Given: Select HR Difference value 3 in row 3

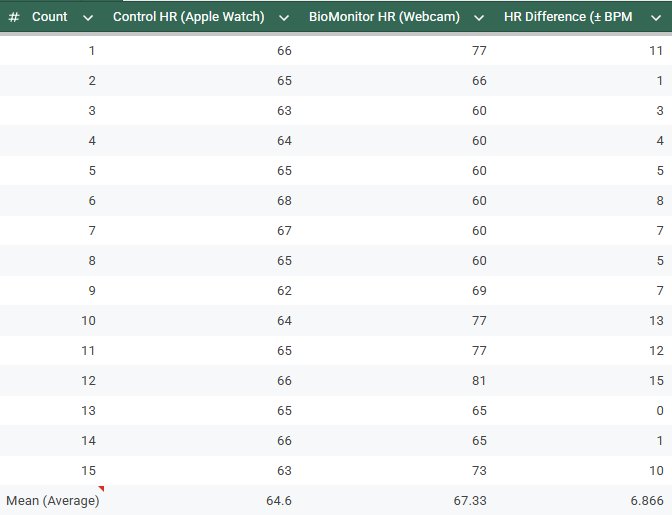Looking at the screenshot, I should (660, 111).
